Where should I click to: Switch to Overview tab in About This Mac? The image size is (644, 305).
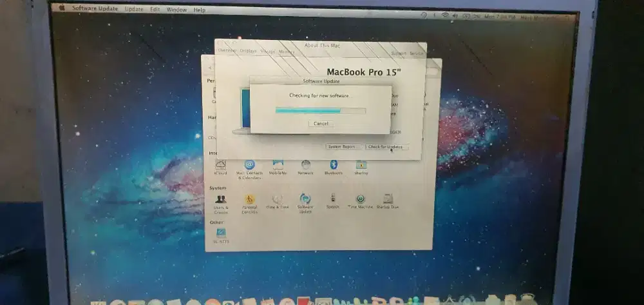227,50
